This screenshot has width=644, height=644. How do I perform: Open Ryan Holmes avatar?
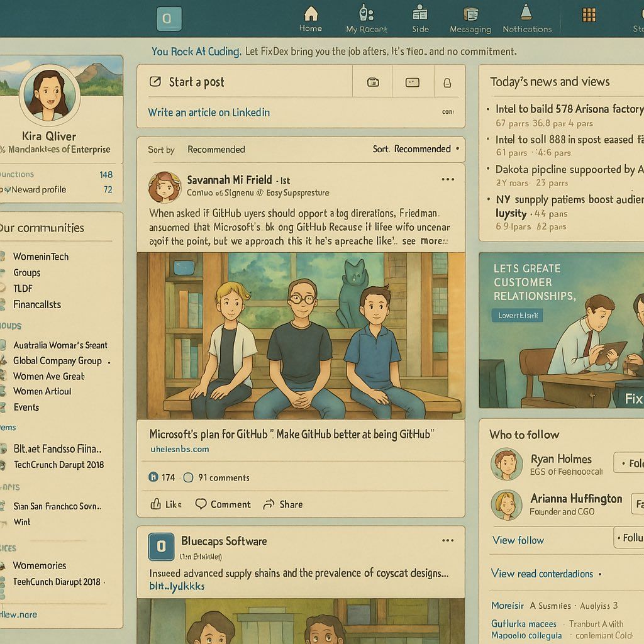[x=506, y=464]
